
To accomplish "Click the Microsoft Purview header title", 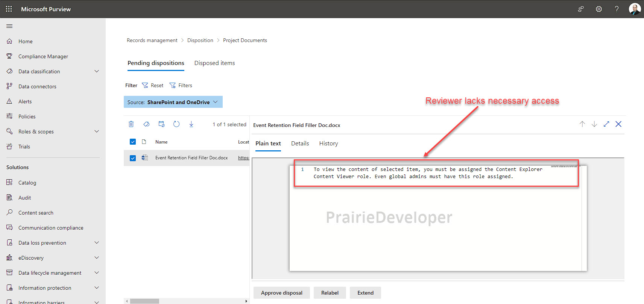I will click(46, 9).
